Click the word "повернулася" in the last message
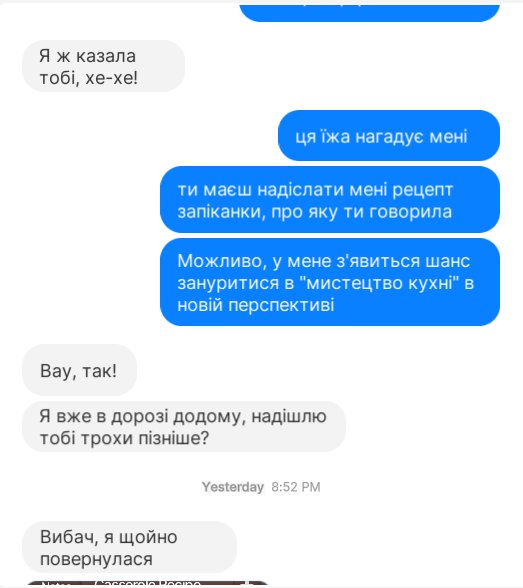The height and width of the screenshot is (588, 523). point(96,560)
